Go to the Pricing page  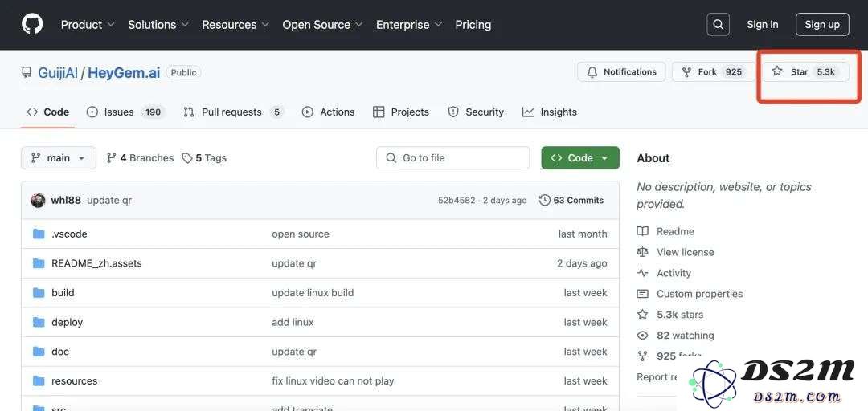[473, 25]
